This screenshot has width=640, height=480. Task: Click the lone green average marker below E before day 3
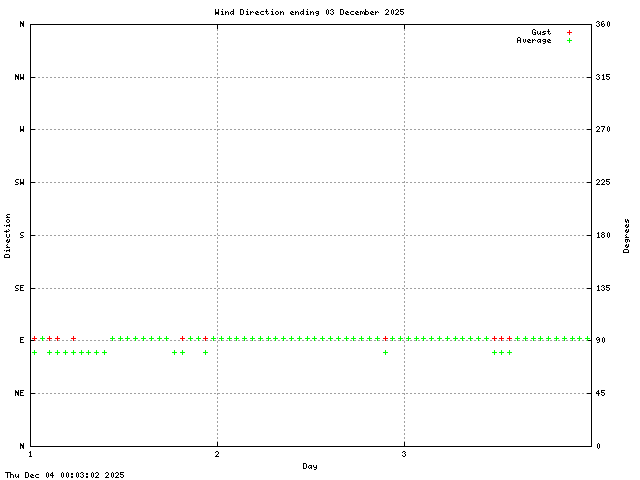tap(385, 353)
